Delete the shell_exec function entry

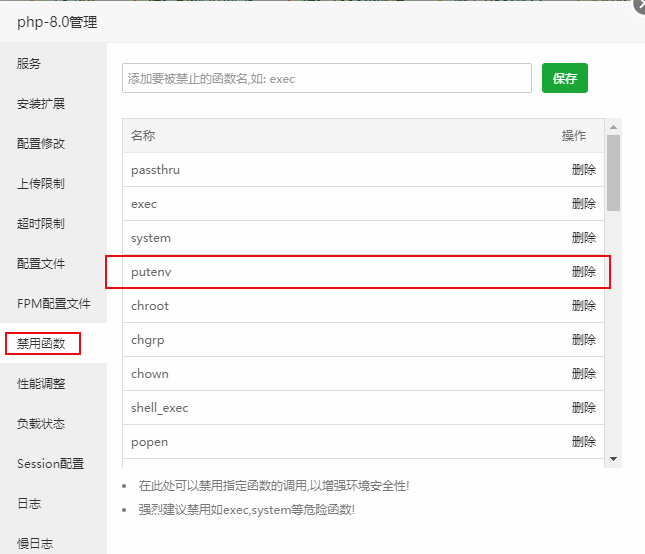[584, 408]
